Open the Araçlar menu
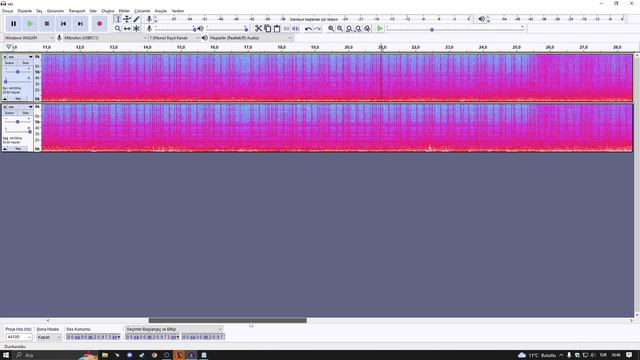Viewport: 640px width, 360px height. coord(160,11)
